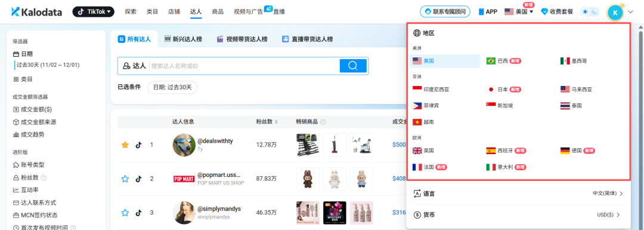Click TikTok icon in @simplymandys row
The width and height of the screenshot is (644, 230).
tap(138, 213)
